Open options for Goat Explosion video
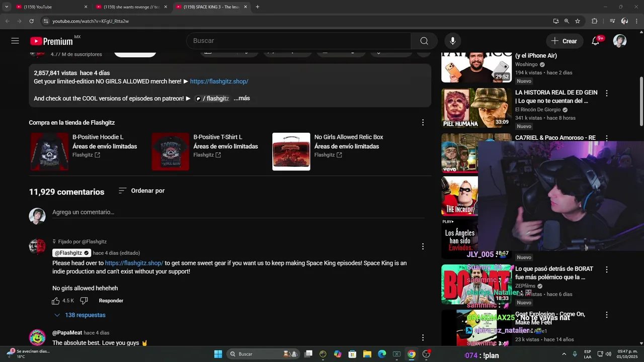This screenshot has width=644, height=362. point(607,315)
